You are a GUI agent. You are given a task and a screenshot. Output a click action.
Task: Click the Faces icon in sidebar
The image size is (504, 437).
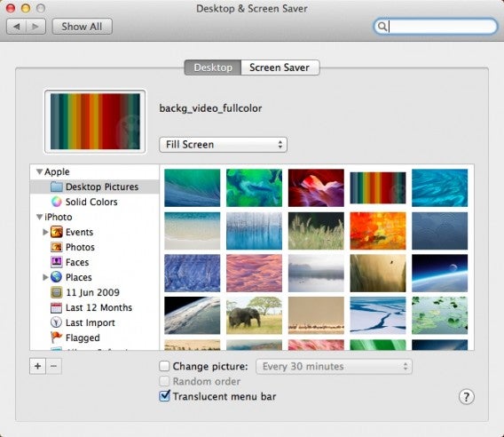click(57, 262)
